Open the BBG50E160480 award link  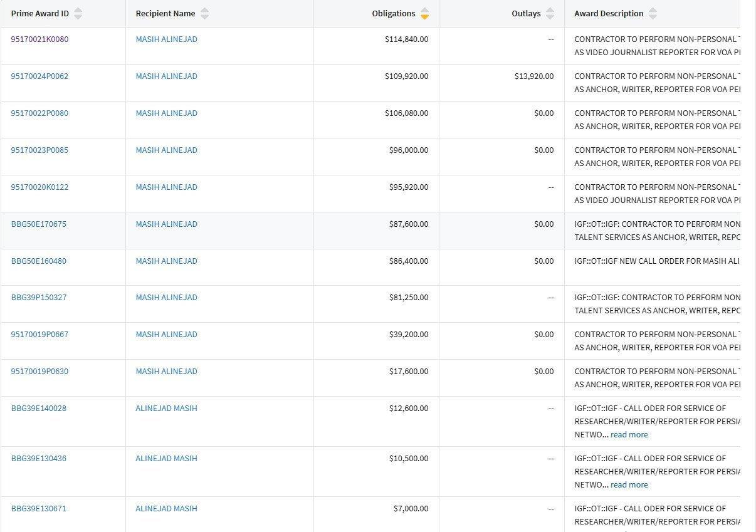point(38,261)
